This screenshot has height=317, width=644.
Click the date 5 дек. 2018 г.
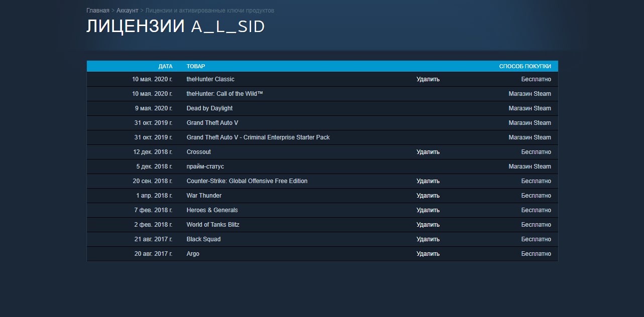(154, 167)
